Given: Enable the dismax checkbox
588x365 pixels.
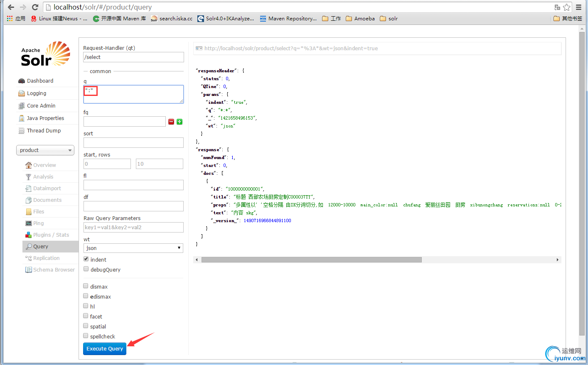Looking at the screenshot, I should (x=86, y=286).
